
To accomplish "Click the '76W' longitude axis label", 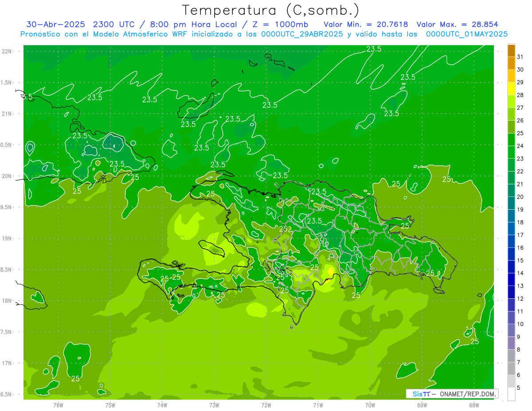I will (x=58, y=405).
